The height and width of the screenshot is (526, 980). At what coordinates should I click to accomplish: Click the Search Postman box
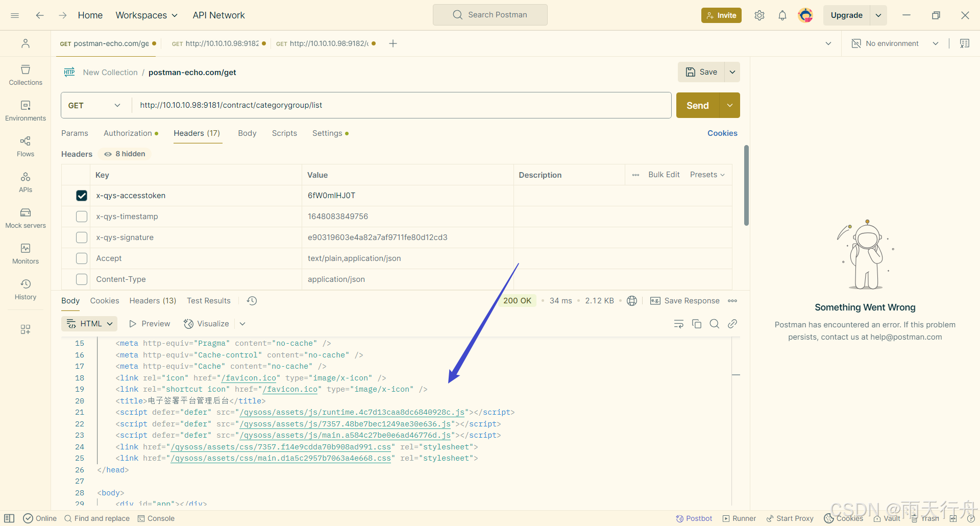click(x=490, y=15)
